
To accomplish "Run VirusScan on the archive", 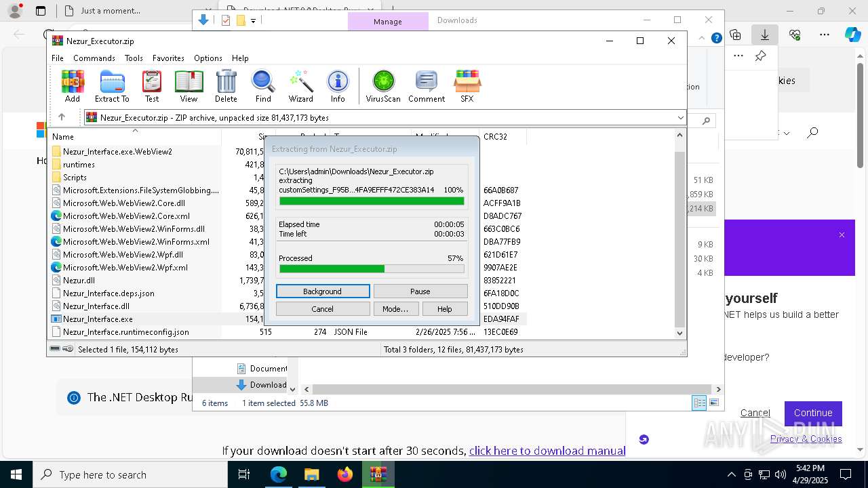I will tap(383, 86).
